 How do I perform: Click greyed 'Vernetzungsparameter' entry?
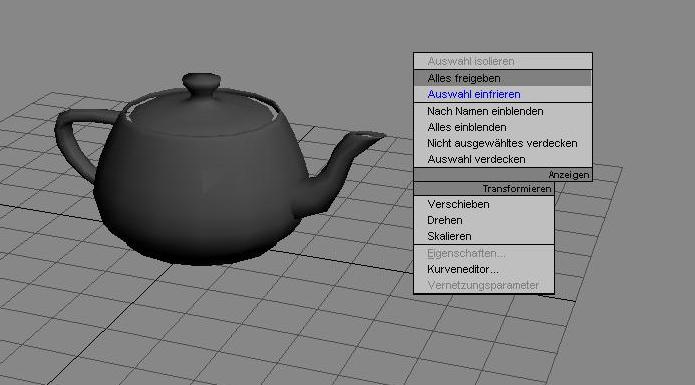click(484, 285)
